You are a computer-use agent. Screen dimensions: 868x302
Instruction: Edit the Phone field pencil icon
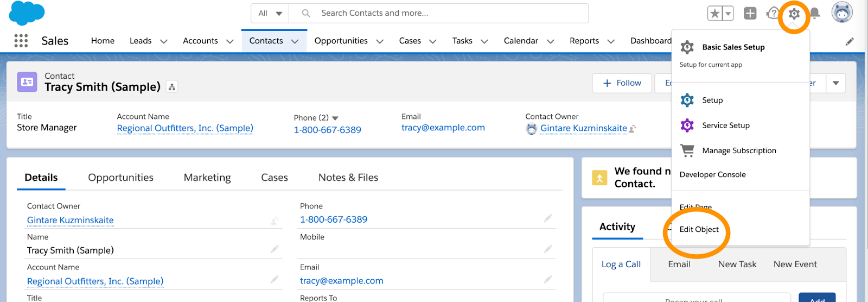coord(548,218)
